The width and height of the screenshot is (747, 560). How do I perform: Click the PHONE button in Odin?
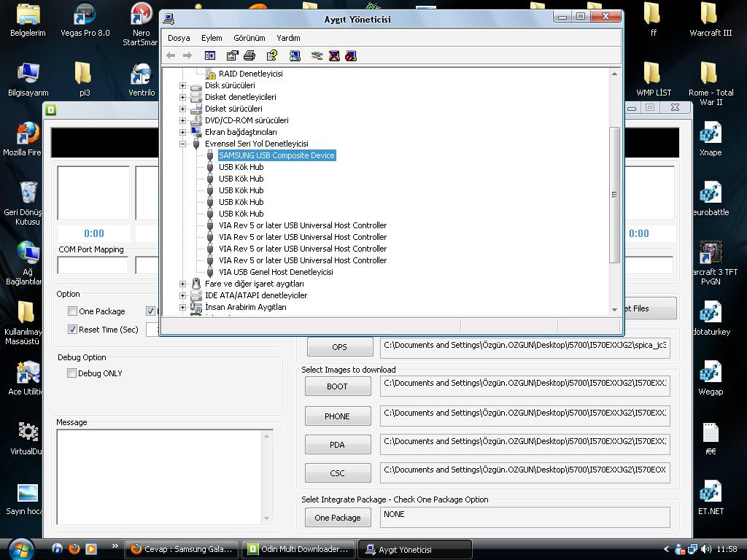[x=337, y=416]
